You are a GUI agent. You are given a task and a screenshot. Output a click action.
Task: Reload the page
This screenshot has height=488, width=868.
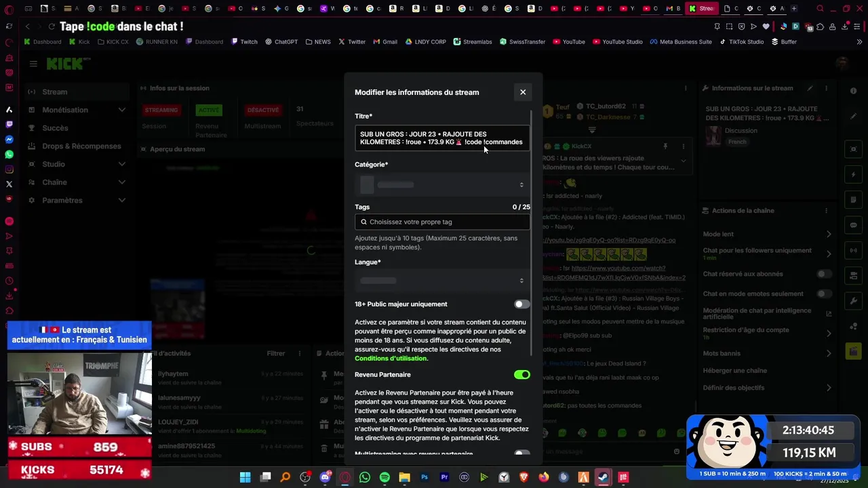pos(52,26)
